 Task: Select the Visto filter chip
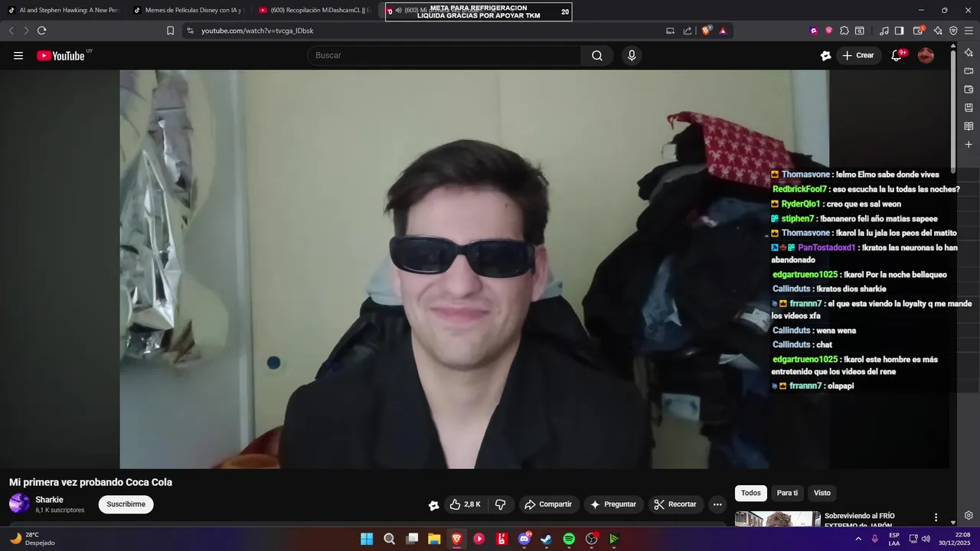822,493
